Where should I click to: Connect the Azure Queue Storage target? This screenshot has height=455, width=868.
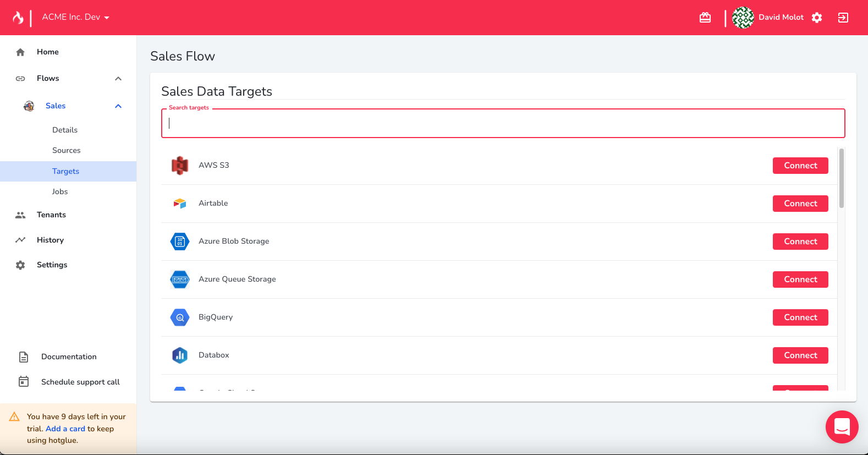click(x=800, y=279)
